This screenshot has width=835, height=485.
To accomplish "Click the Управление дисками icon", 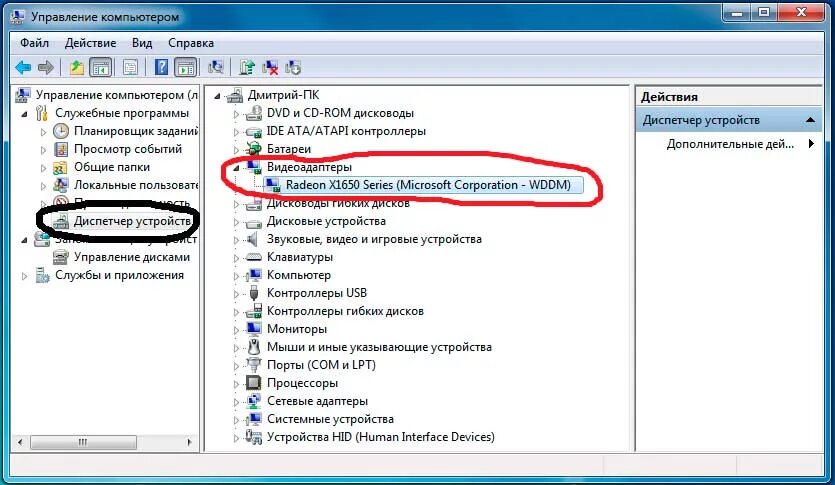I will [61, 257].
